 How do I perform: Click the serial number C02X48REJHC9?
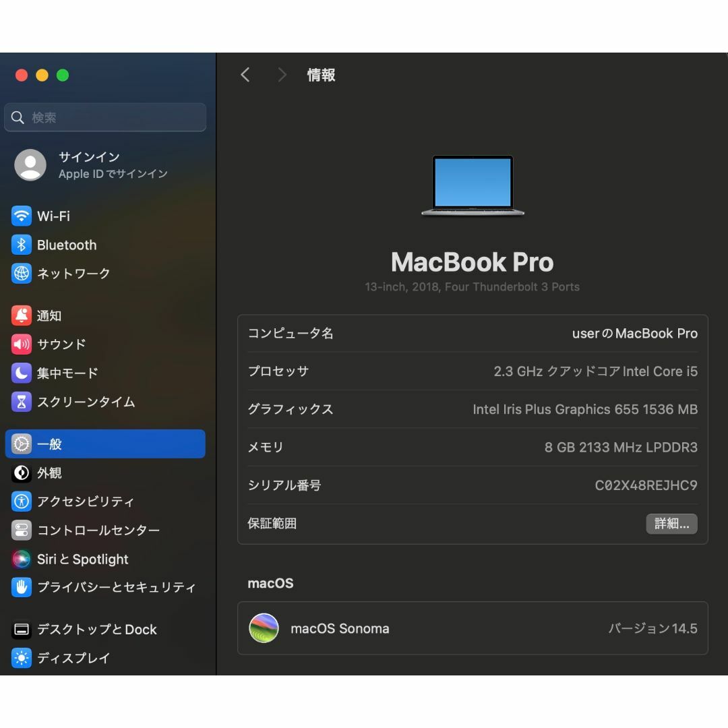[x=646, y=485]
